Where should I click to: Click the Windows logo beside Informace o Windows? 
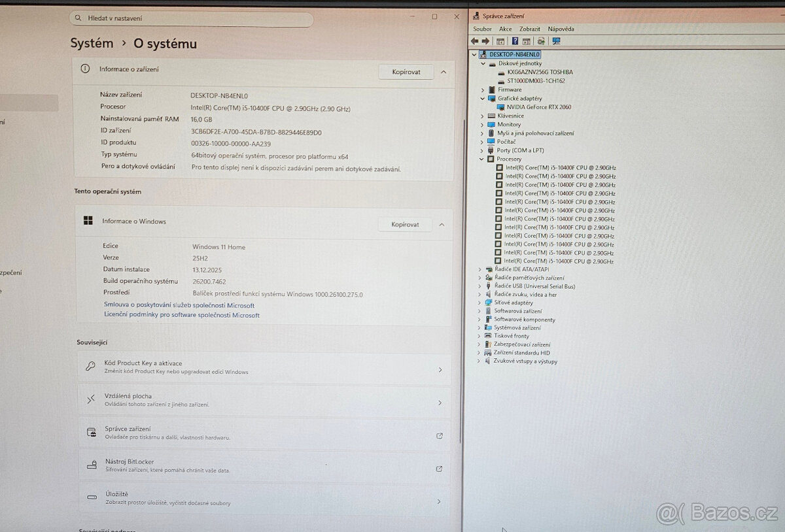coord(88,221)
